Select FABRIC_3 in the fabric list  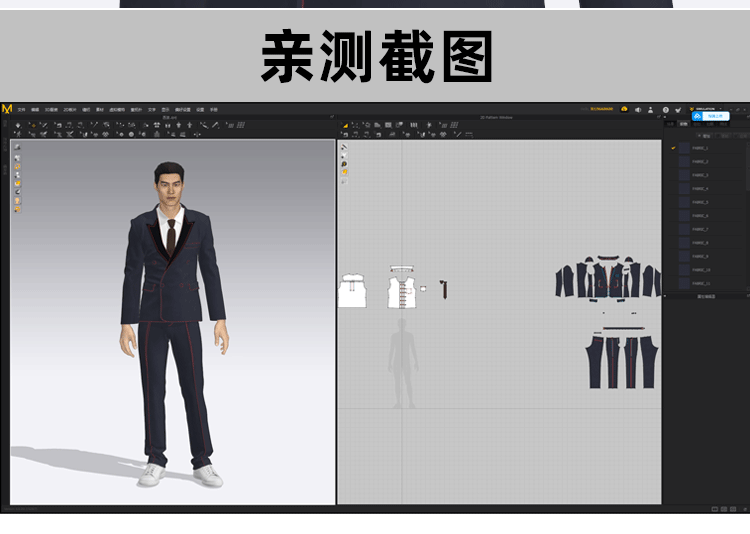pyautogui.click(x=700, y=175)
